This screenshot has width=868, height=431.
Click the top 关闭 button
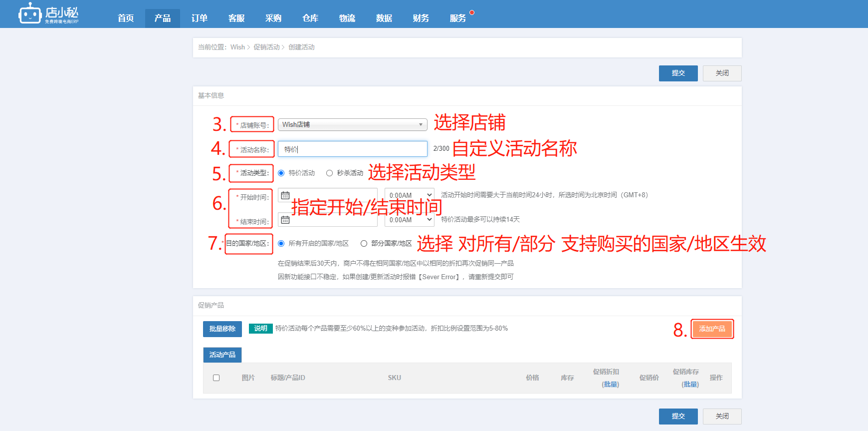coord(722,73)
